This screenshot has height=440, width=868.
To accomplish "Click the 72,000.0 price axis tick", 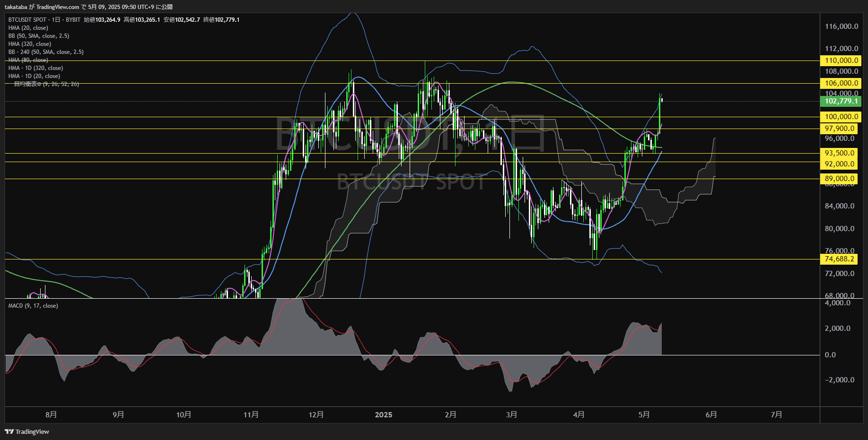I will tap(840, 274).
